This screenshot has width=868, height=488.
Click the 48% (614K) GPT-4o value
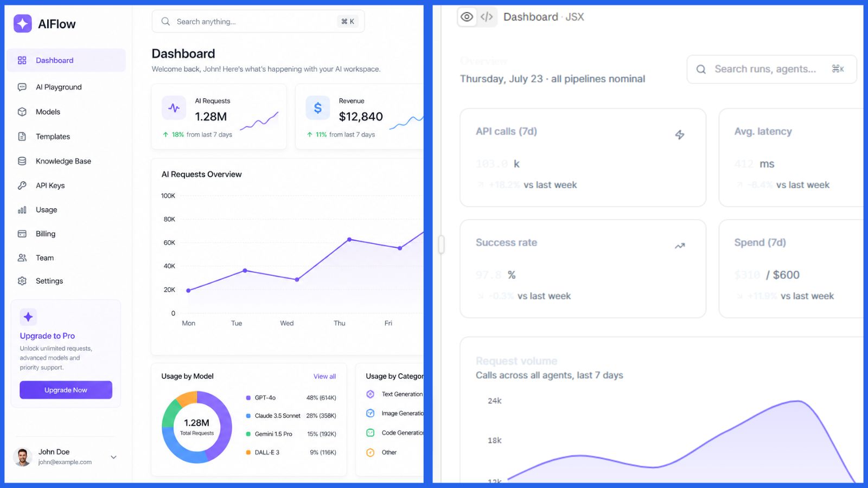321,397
